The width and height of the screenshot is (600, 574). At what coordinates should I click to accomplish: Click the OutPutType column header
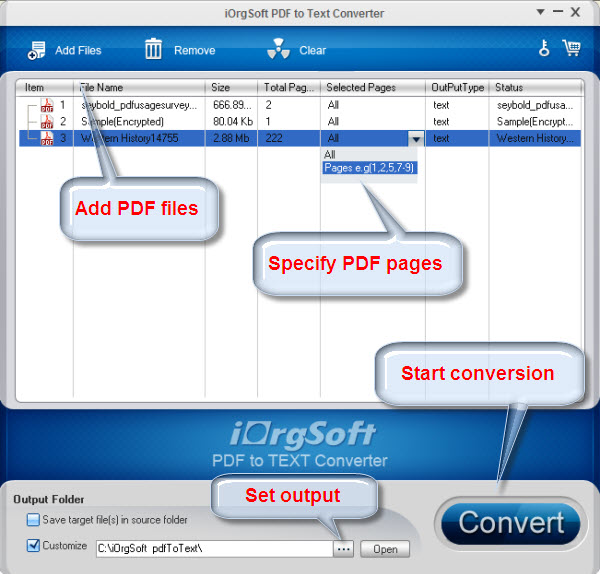pos(458,88)
